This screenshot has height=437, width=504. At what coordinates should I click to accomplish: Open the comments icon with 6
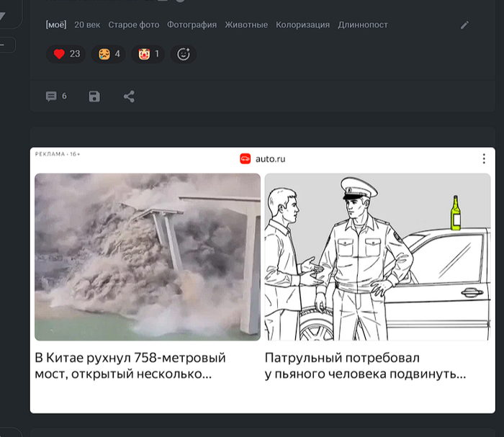pos(56,96)
